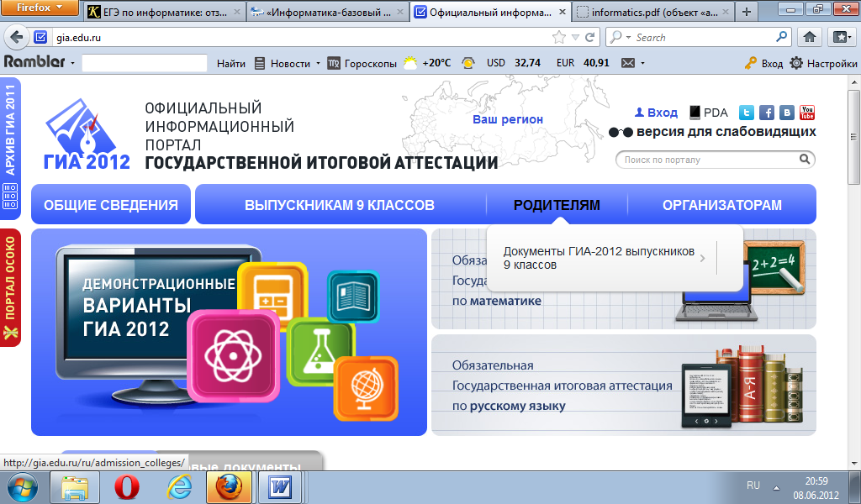Click the Rambler key login icon
Screen dimensions: 861x504
(x=750, y=63)
